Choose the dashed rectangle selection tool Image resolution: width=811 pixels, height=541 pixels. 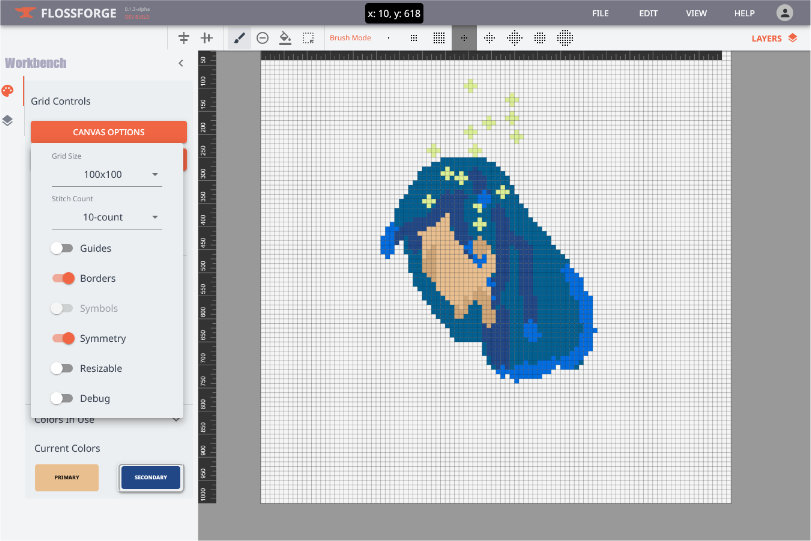[x=308, y=38]
